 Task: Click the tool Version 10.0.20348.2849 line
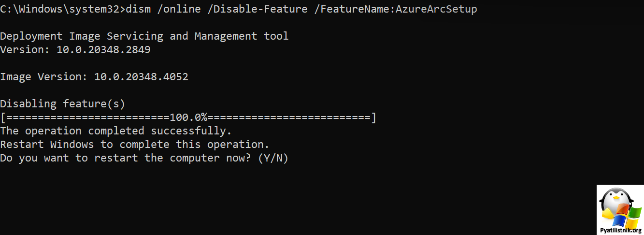pos(75,50)
